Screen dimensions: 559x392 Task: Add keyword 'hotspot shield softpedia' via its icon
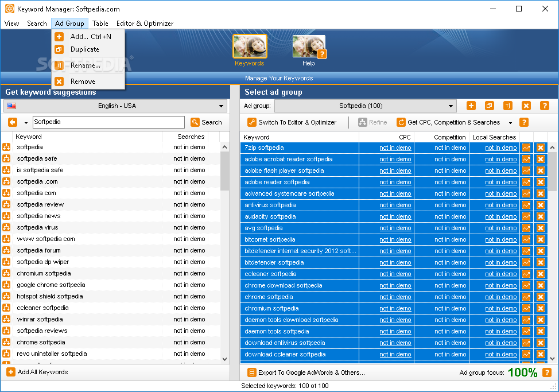coord(6,297)
